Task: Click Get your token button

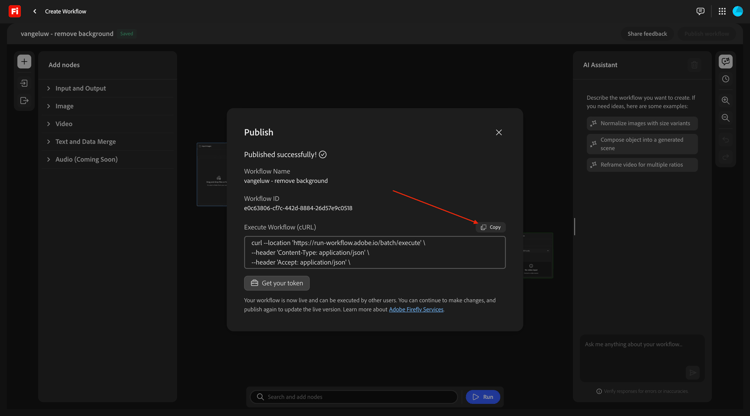Action: [x=277, y=283]
